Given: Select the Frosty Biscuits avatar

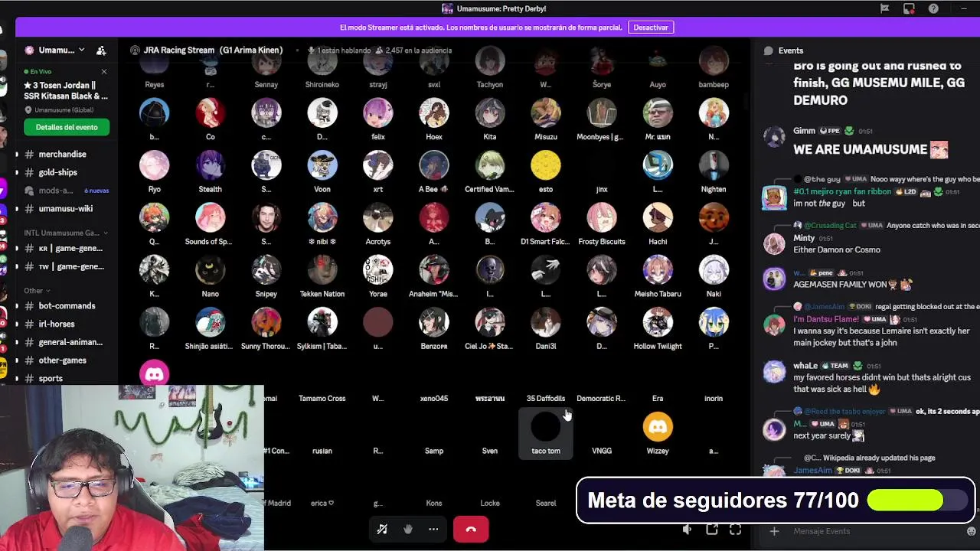Looking at the screenshot, I should click(x=602, y=218).
